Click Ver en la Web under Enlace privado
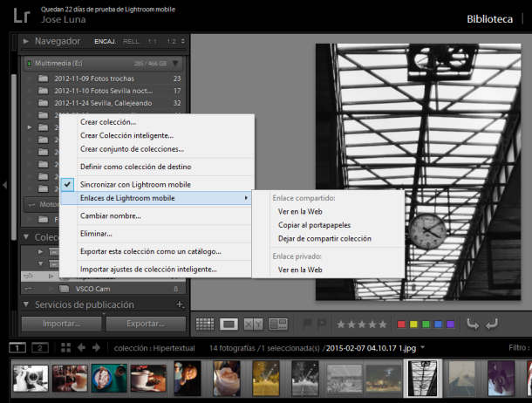This screenshot has height=403, width=532. tap(300, 270)
